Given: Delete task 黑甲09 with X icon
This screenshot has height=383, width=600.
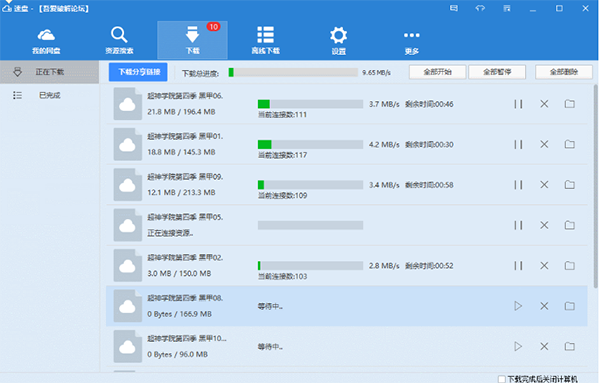Looking at the screenshot, I should tap(544, 185).
